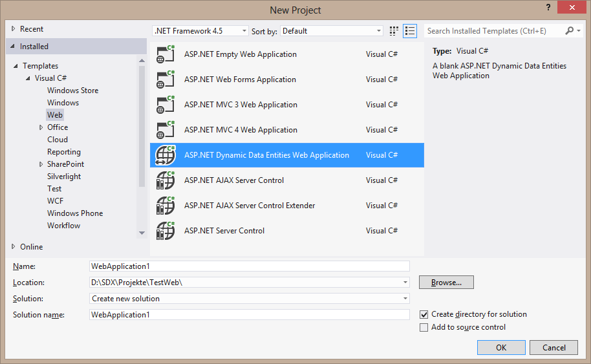Toggle Create directory for solution checkbox

click(x=424, y=315)
